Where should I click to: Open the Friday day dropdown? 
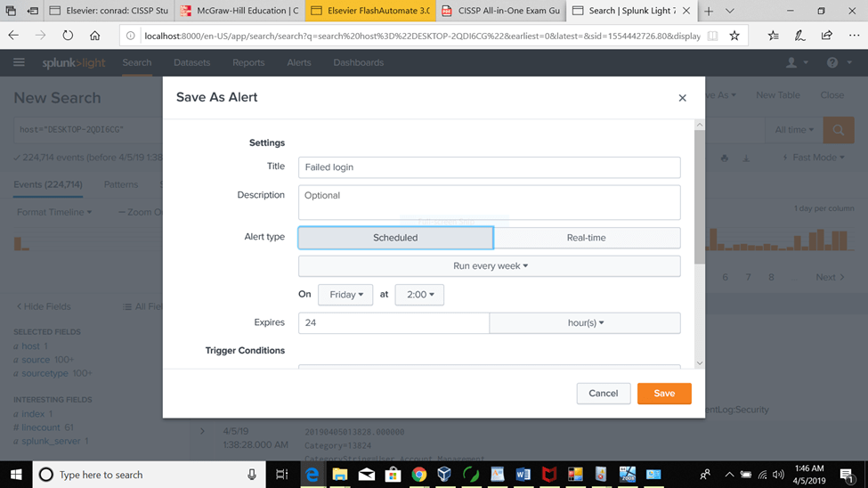(x=345, y=295)
